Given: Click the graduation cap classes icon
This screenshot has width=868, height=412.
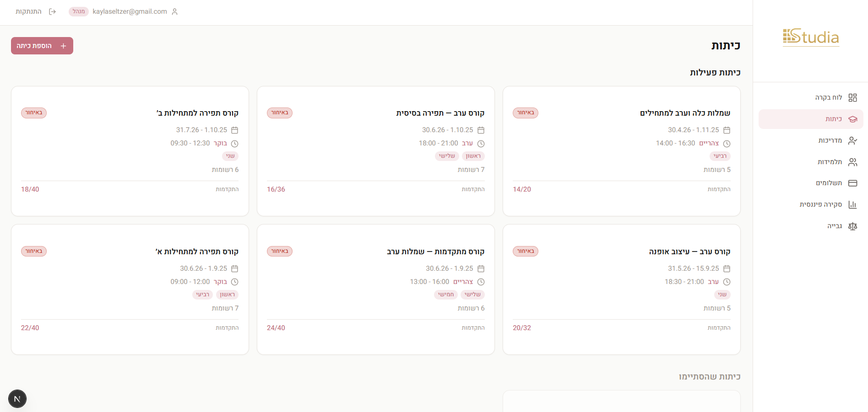Looking at the screenshot, I should pyautogui.click(x=852, y=119).
